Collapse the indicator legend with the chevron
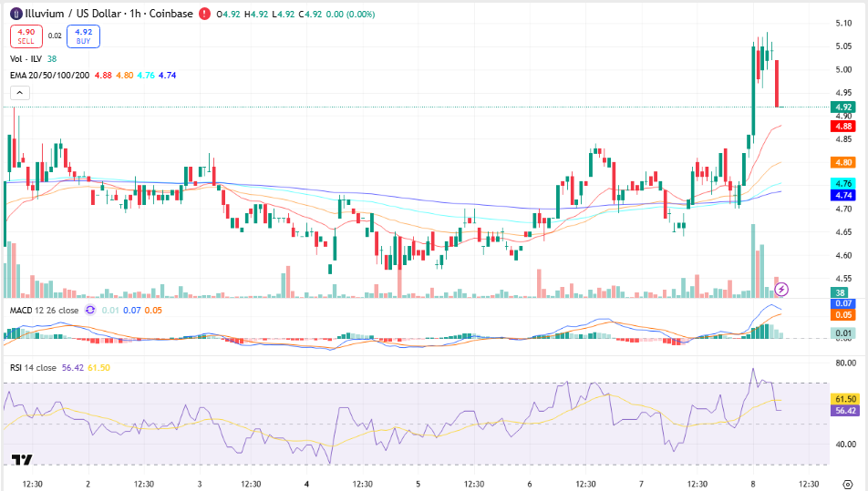Image resolution: width=868 pixels, height=491 pixels. tap(19, 93)
